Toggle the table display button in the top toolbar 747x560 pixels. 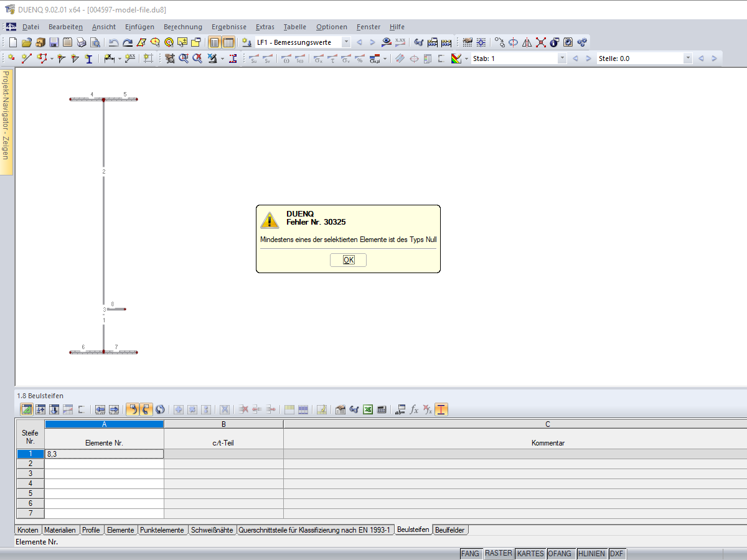click(228, 42)
